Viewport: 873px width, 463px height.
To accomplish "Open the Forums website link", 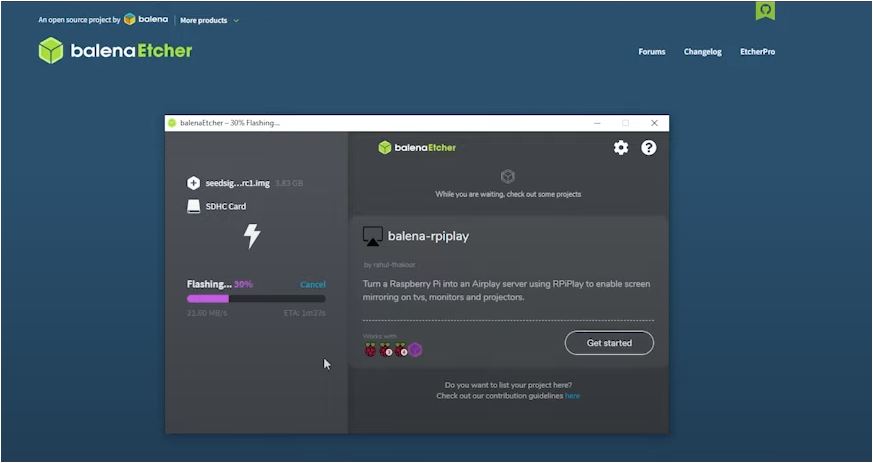I will pyautogui.click(x=651, y=52).
